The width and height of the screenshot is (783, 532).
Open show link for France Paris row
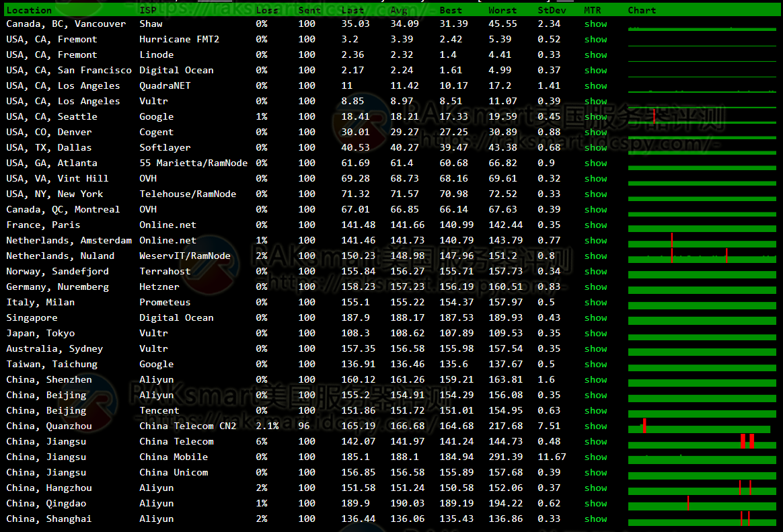[x=596, y=225]
